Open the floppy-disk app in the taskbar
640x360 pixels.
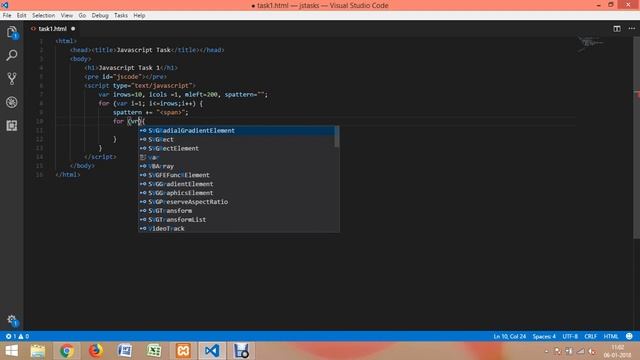(241, 351)
